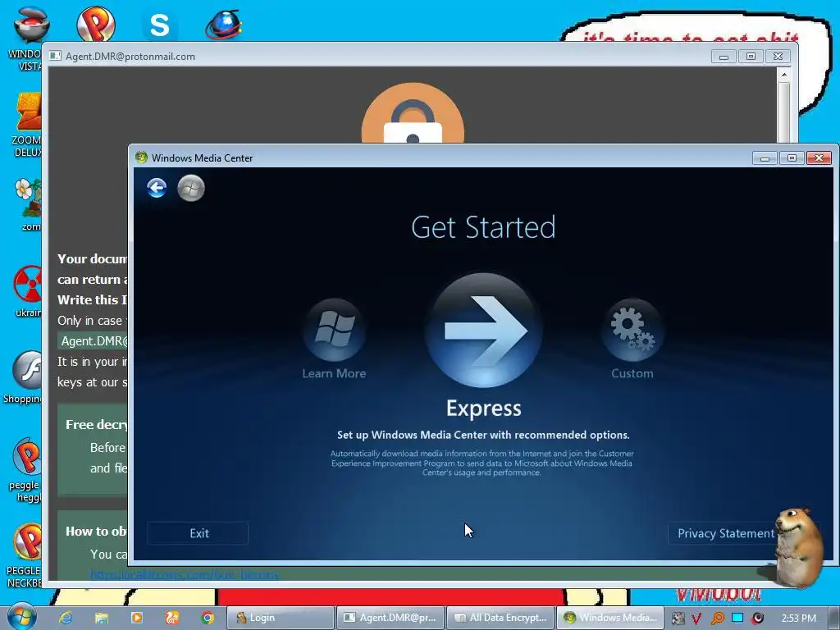Click the Get Started heading
The width and height of the screenshot is (840, 630).
483,227
